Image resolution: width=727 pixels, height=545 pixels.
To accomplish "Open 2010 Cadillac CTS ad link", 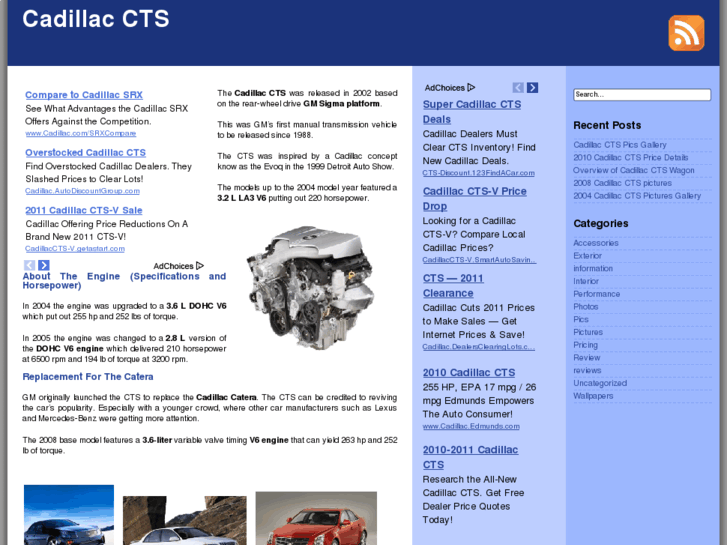I will [x=469, y=372].
